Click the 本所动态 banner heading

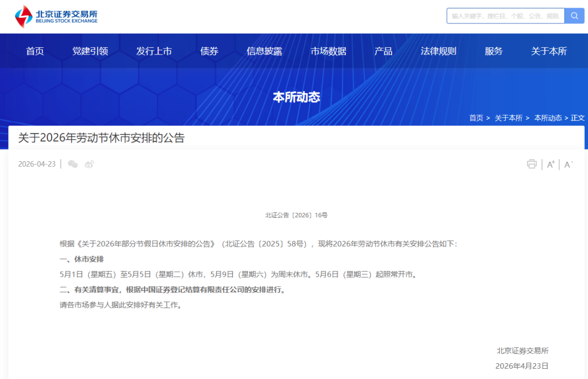point(296,97)
